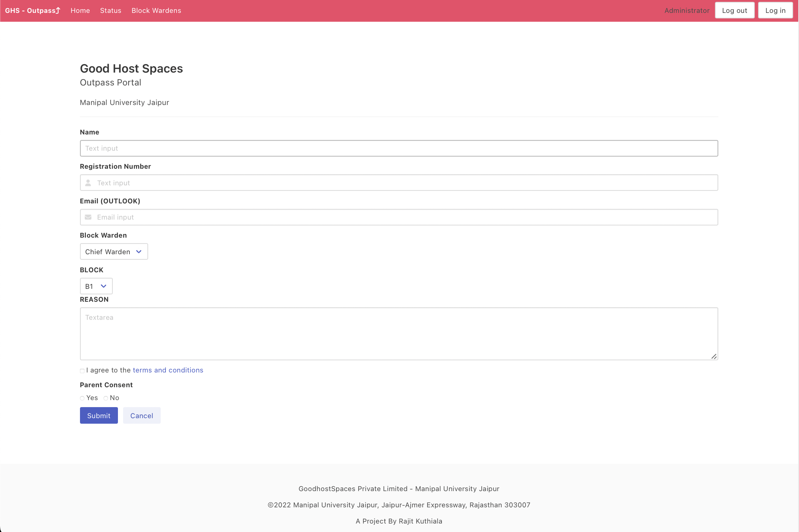Click the envelope icon in Email field
Screen dimensions: 799x532
coord(88,217)
